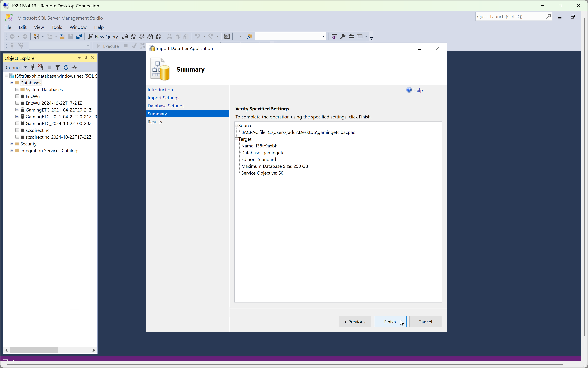The height and width of the screenshot is (368, 588).
Task: Expand the Security folder
Action: (x=12, y=144)
